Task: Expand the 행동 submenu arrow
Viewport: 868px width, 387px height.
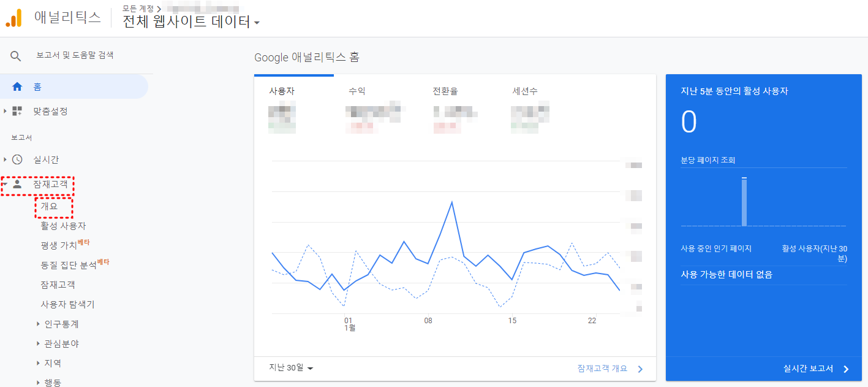Action: pyautogui.click(x=38, y=383)
